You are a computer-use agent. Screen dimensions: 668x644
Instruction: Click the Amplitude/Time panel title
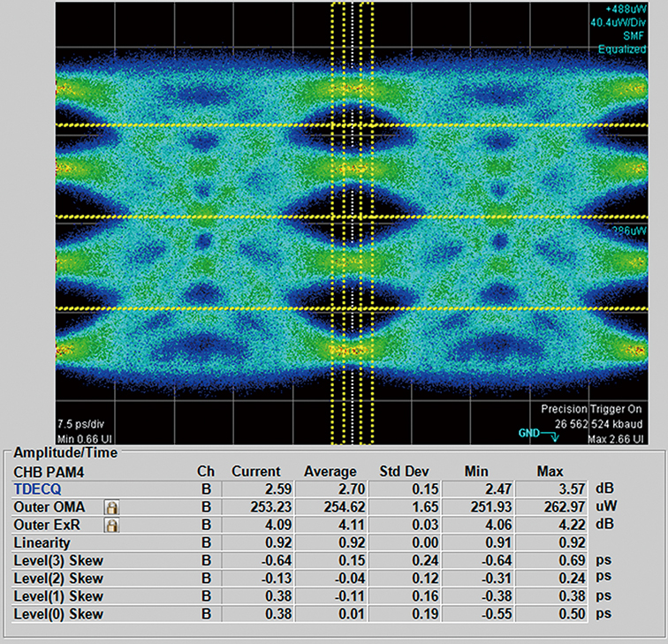pyautogui.click(x=65, y=453)
